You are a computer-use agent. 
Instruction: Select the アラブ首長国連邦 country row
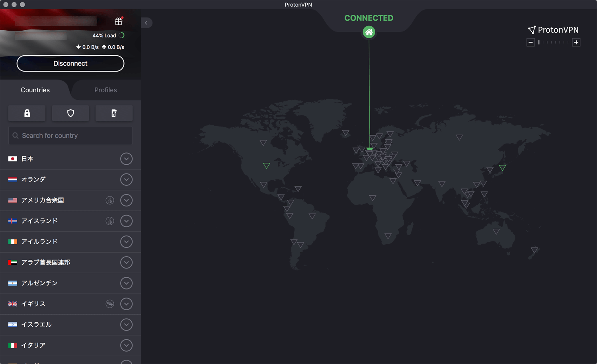(70, 262)
